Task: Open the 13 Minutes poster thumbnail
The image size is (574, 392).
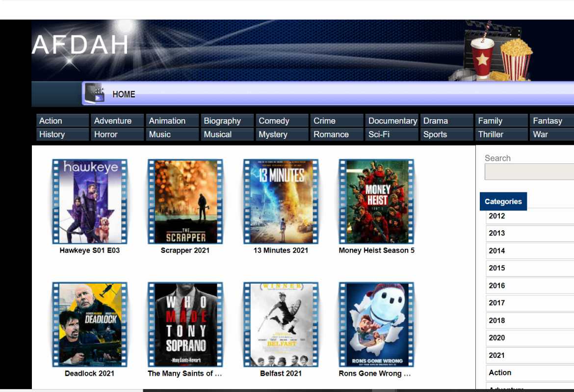Action: (x=281, y=201)
